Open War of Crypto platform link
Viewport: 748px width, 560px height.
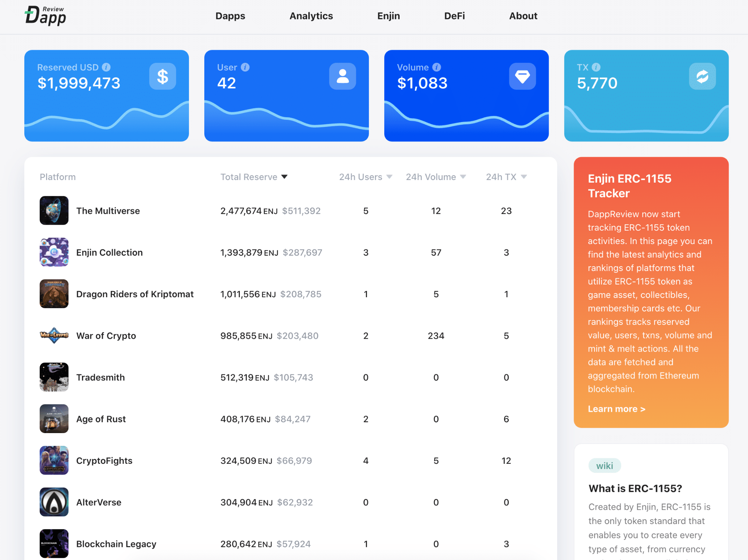[106, 336]
